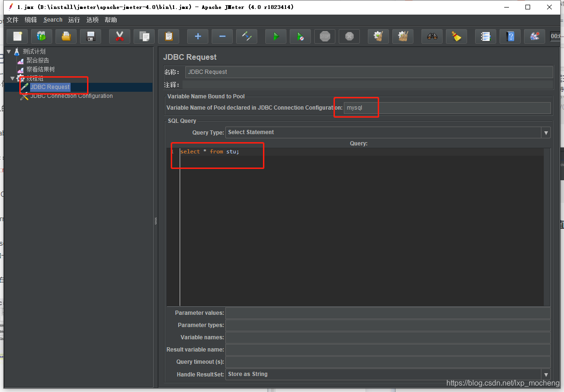Select JDBC Request tree item
This screenshot has width=564, height=392.
click(50, 87)
